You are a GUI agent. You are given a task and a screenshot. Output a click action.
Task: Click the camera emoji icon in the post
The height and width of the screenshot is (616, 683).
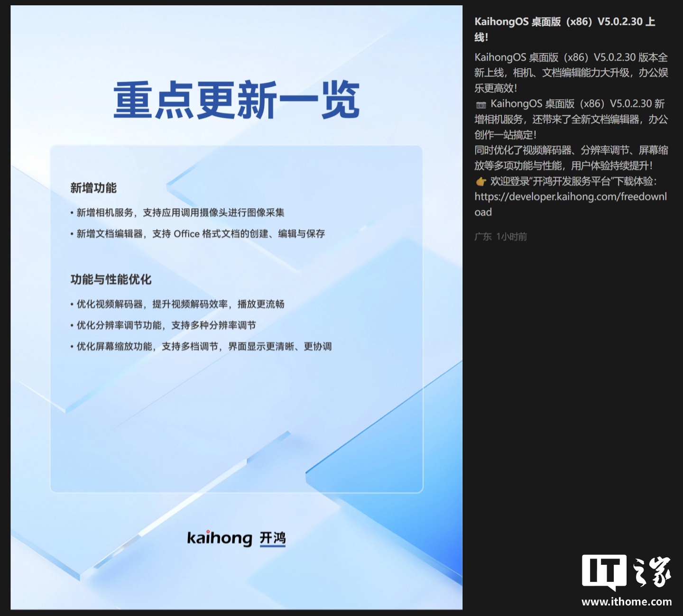pyautogui.click(x=481, y=104)
